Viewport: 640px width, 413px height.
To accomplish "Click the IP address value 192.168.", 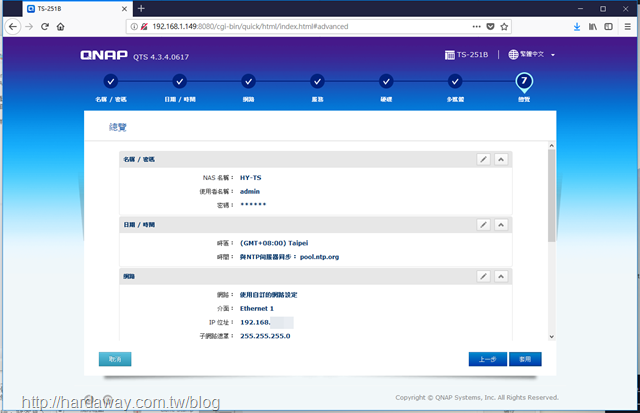I will click(255, 322).
